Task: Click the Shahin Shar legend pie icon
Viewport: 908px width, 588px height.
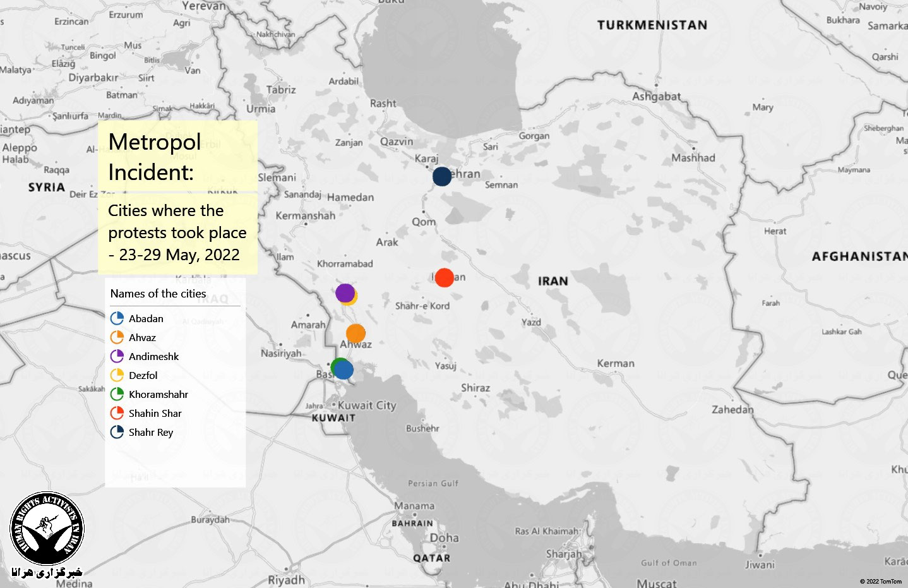Action: 117,413
